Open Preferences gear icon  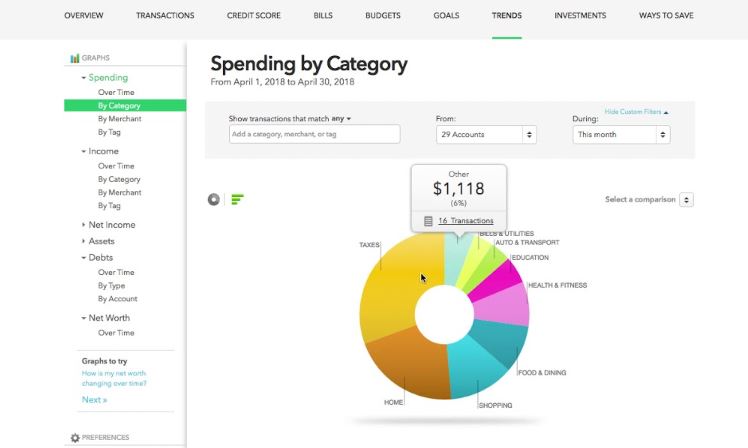point(75,438)
